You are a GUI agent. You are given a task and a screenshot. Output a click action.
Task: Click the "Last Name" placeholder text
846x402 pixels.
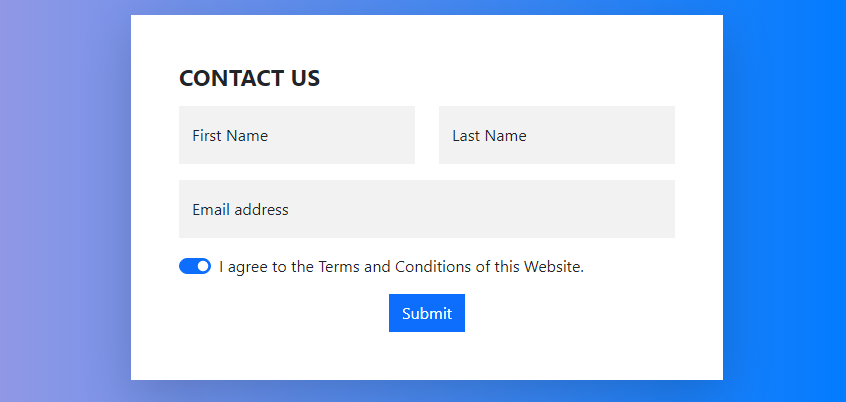tap(489, 135)
